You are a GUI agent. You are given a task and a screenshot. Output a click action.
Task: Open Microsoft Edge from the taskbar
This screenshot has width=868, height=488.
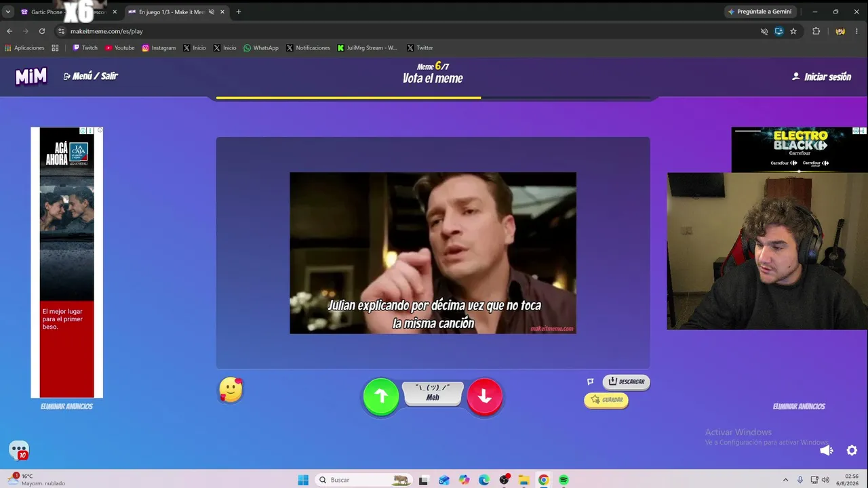(484, 480)
